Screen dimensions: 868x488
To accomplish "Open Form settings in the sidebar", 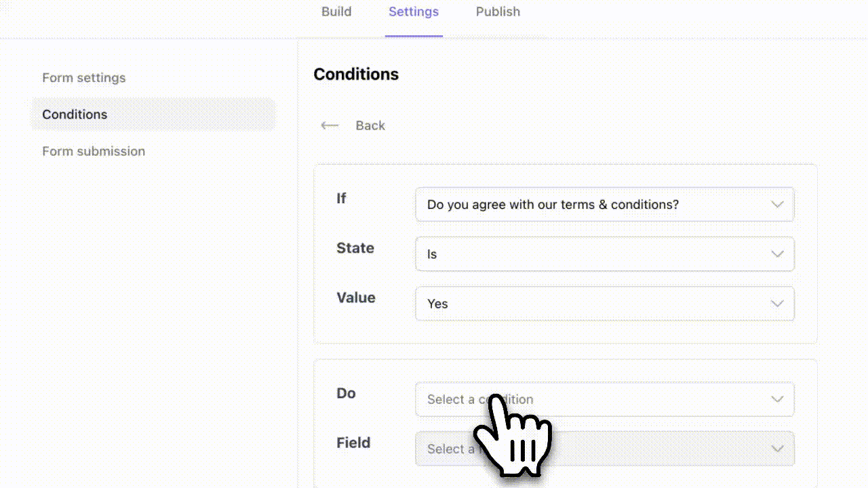I will (84, 78).
